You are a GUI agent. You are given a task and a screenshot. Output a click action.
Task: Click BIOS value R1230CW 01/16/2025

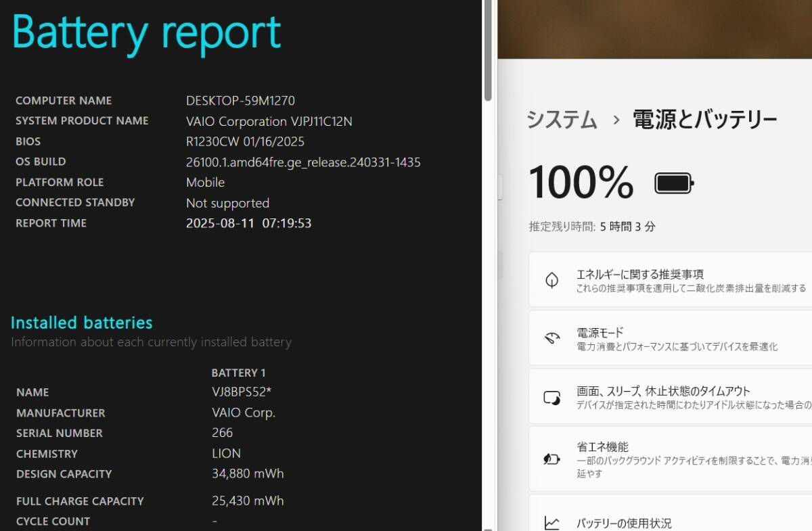[245, 142]
